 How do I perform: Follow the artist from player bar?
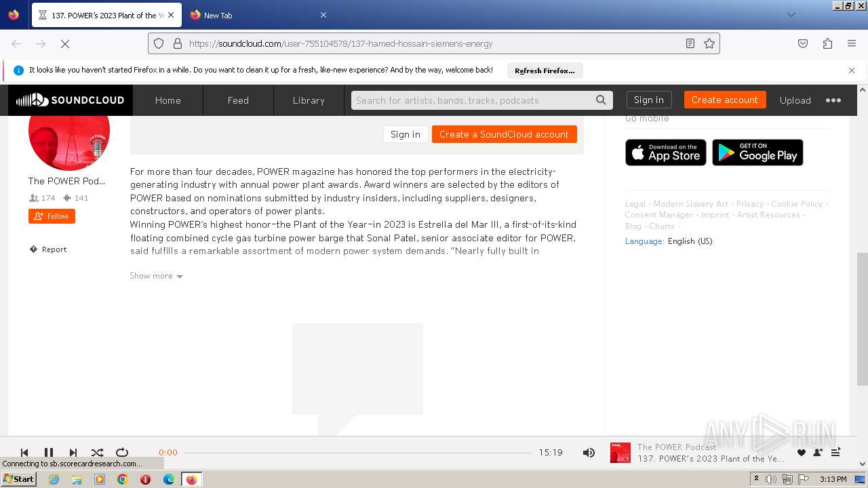tap(818, 453)
